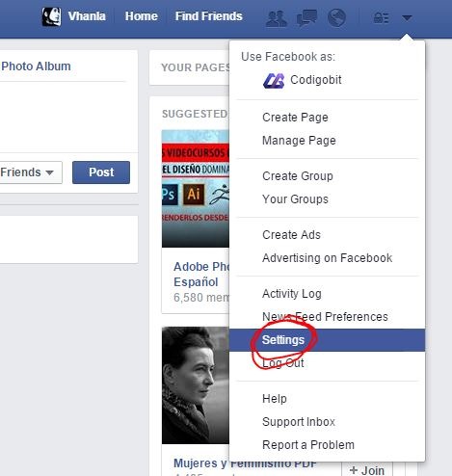Go to Home in the top bar
452x476 pixels.
142,16
